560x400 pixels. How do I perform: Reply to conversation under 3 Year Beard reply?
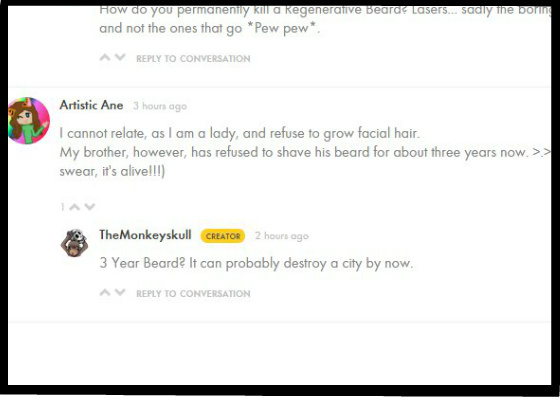point(193,294)
